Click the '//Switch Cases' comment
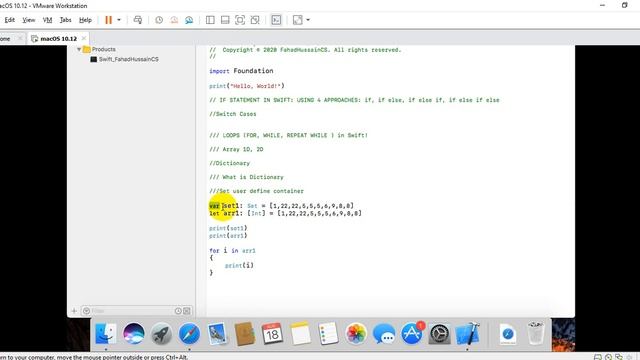This screenshot has height=360, width=640. click(233, 114)
